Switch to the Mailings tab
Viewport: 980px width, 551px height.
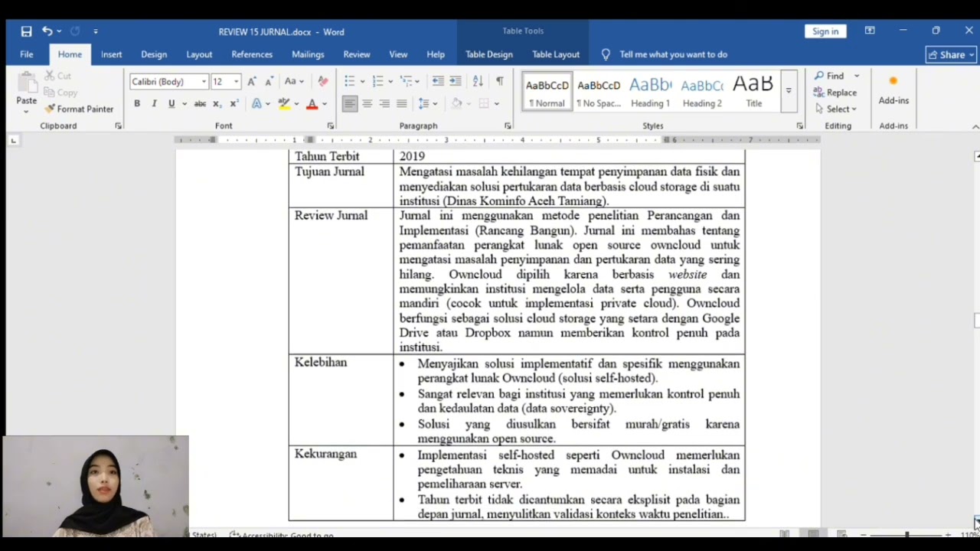[x=308, y=54]
